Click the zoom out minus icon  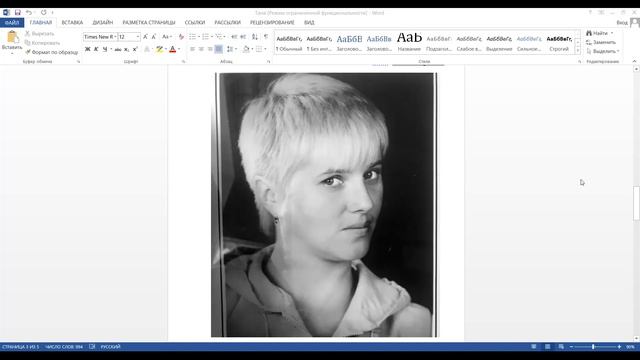pyautogui.click(x=571, y=347)
